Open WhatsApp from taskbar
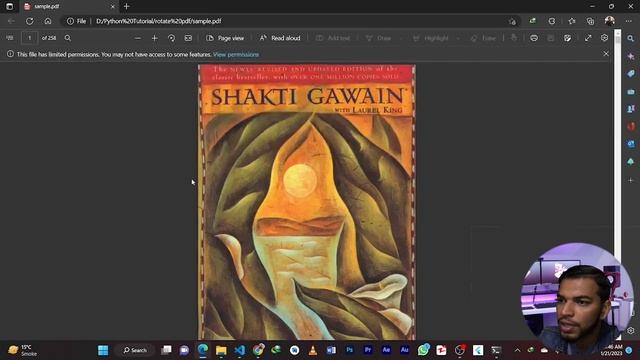This screenshot has height=360, width=640. pyautogui.click(x=423, y=350)
